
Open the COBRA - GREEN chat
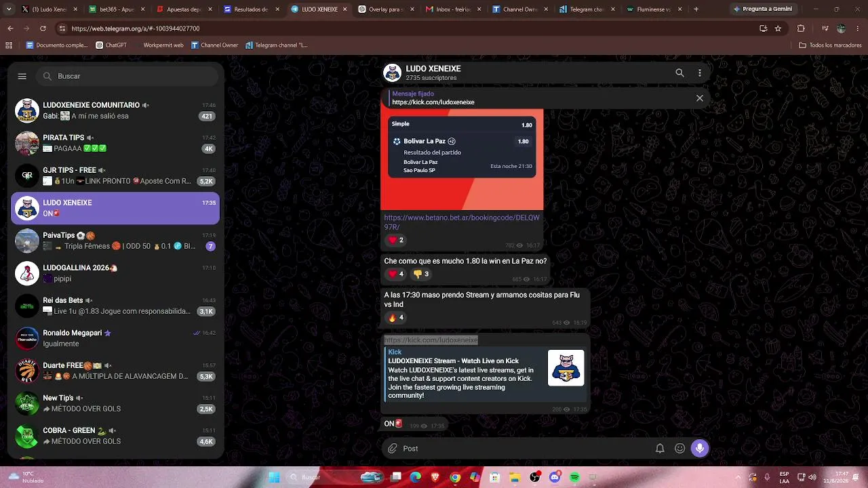click(x=115, y=436)
